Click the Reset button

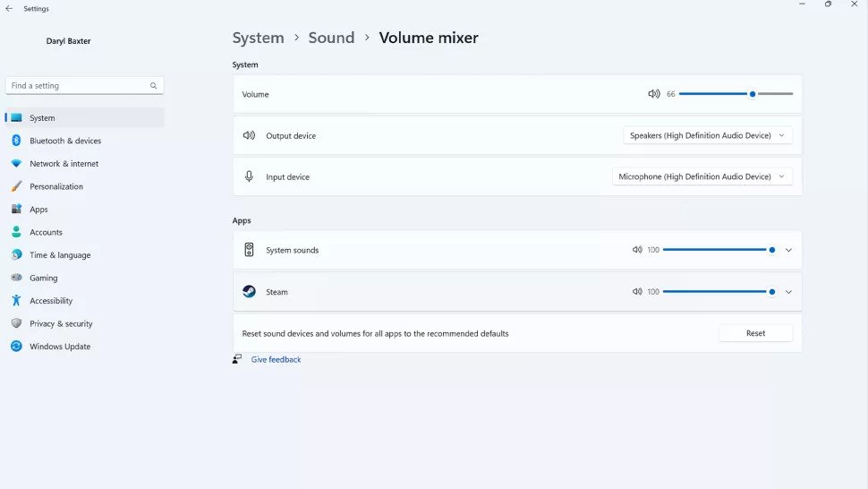coord(755,333)
